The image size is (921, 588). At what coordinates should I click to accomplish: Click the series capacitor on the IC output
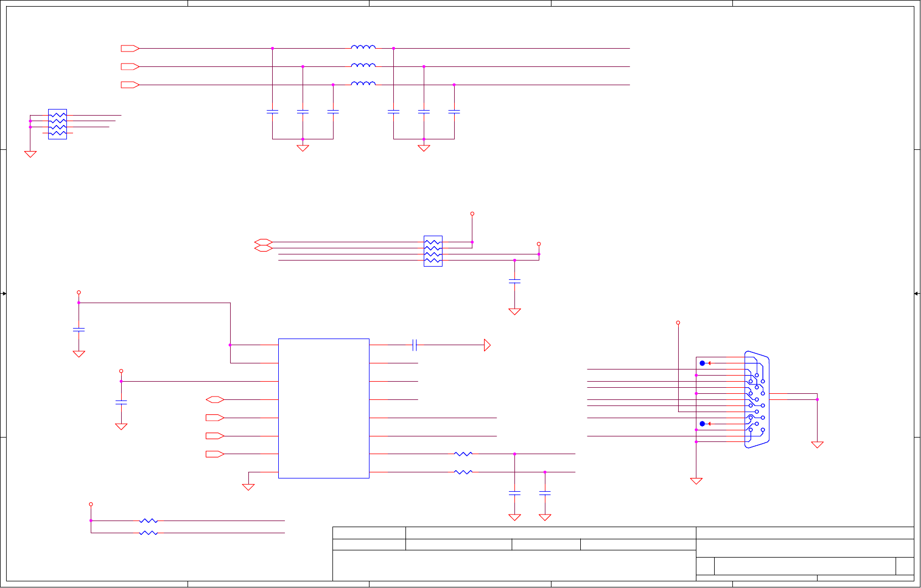[x=414, y=345]
